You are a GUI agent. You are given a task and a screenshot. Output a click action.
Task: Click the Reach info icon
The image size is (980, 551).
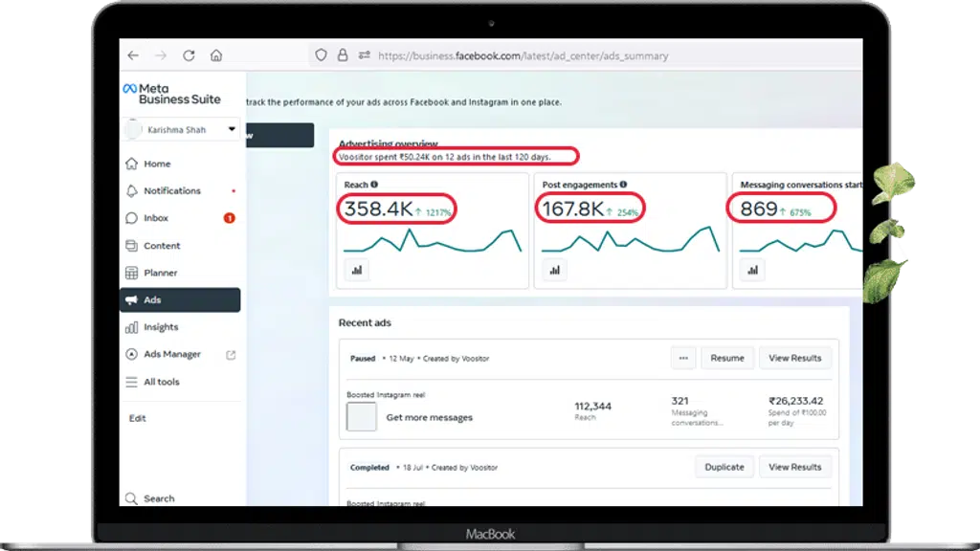click(x=374, y=185)
